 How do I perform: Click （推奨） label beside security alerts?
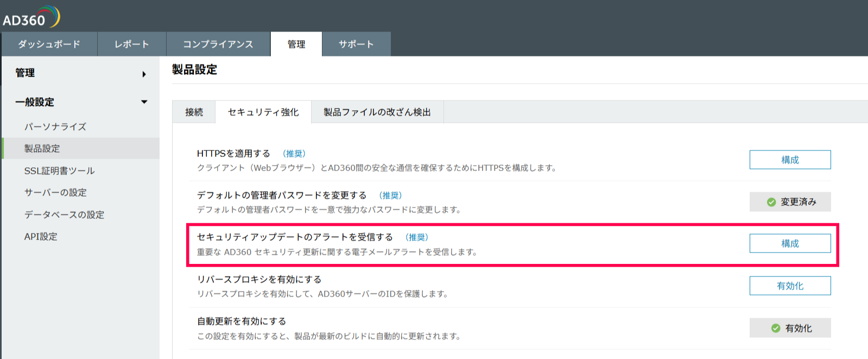[417, 237]
